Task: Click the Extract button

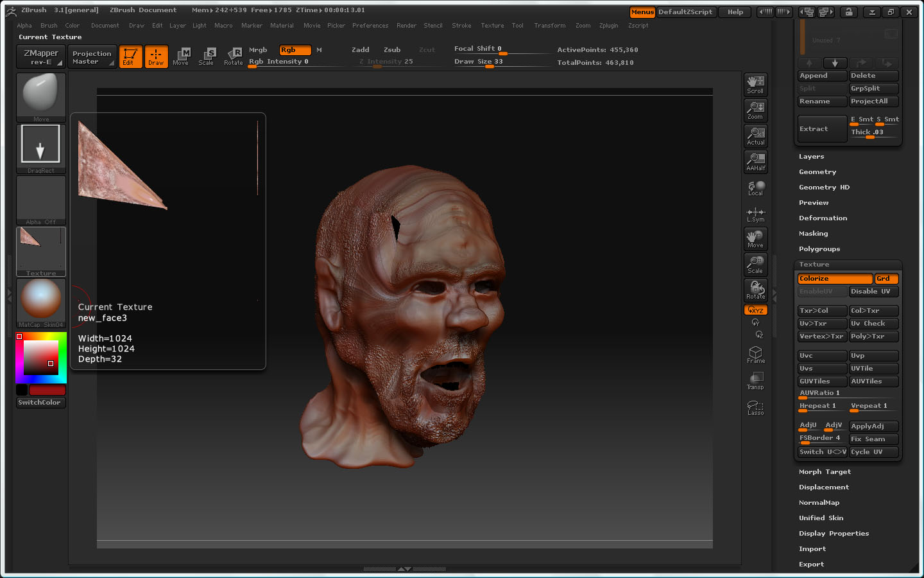Action: pos(822,129)
